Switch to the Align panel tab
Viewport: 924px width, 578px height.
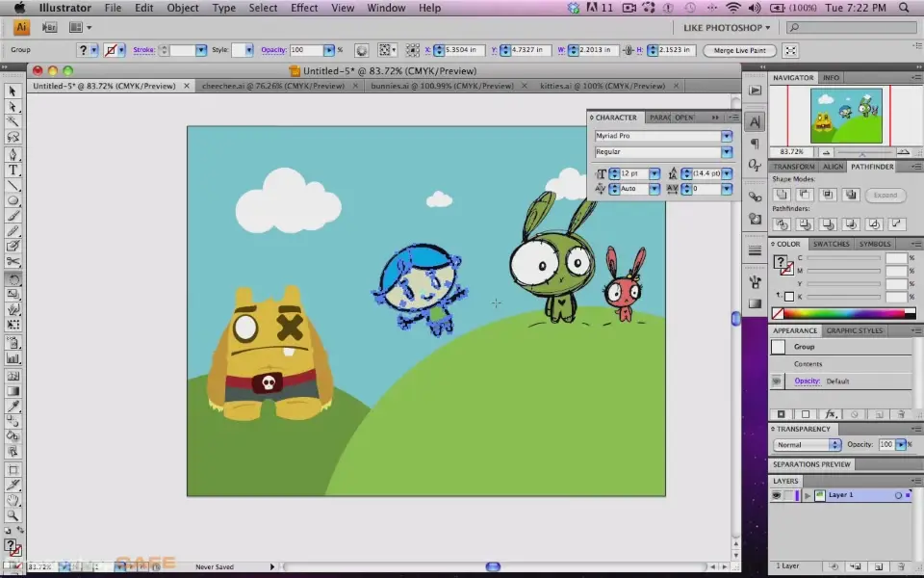tap(833, 167)
